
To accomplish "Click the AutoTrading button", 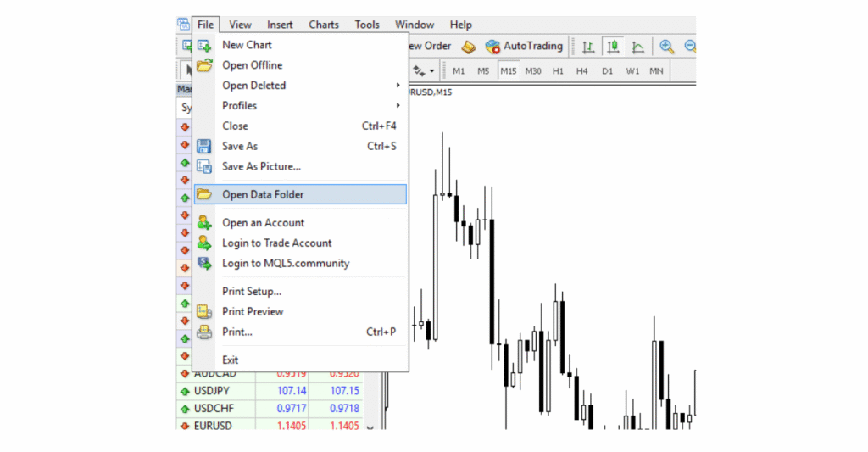I will click(x=524, y=47).
